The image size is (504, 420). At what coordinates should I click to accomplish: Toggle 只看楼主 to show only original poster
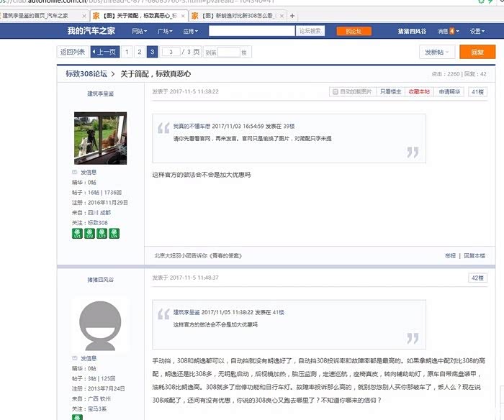pyautogui.click(x=391, y=92)
